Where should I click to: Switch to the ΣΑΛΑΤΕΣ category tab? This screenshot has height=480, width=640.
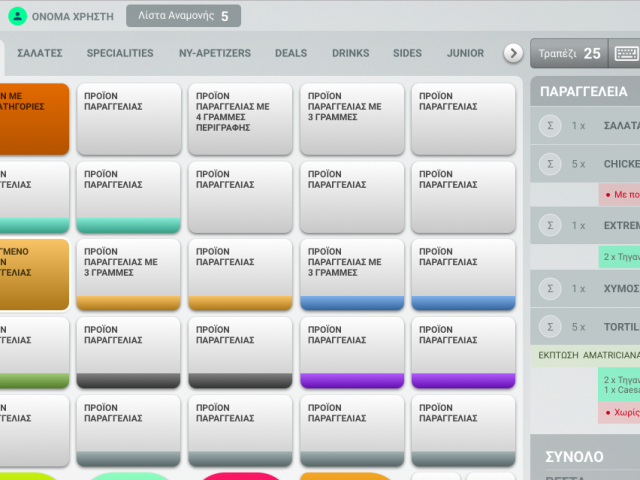(40, 53)
